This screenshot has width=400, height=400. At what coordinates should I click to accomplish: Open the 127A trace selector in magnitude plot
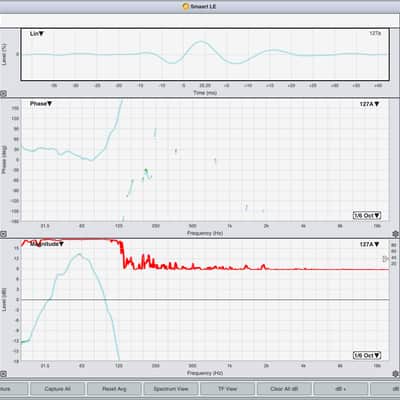[369, 244]
